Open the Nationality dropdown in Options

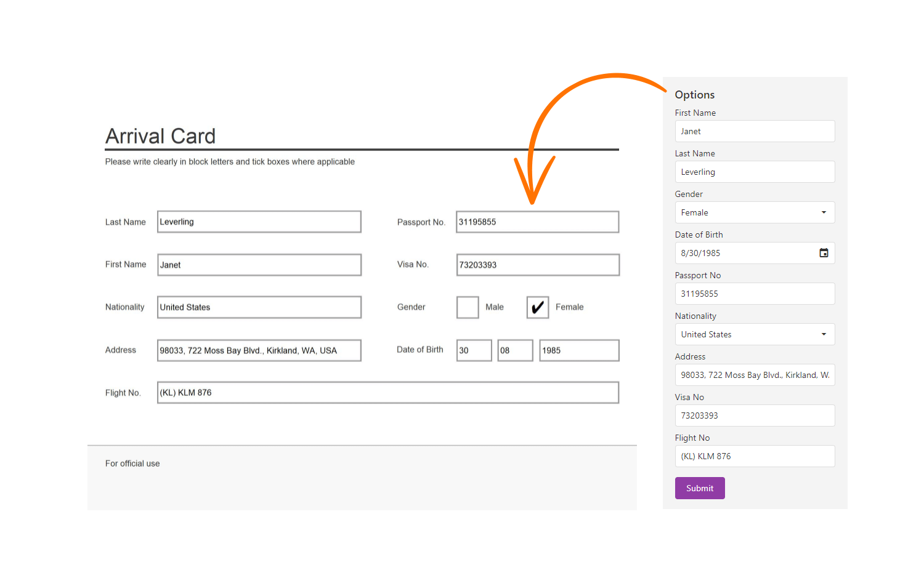point(755,334)
